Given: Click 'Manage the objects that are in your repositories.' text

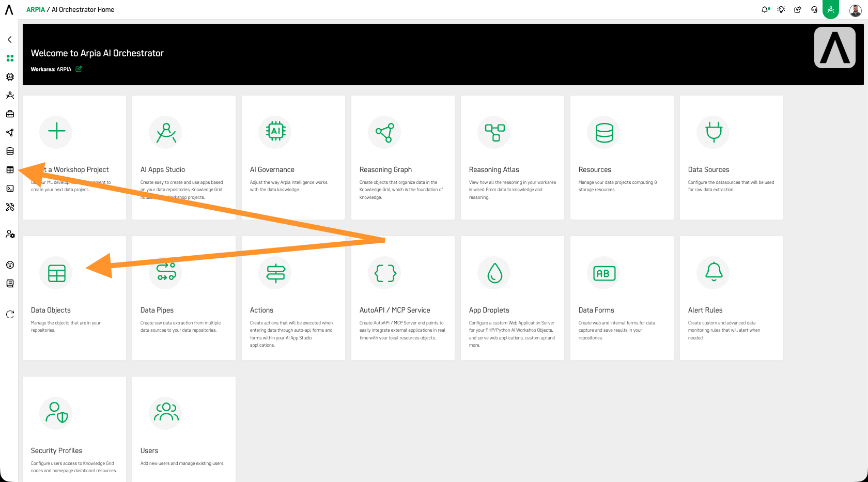Looking at the screenshot, I should point(66,326).
